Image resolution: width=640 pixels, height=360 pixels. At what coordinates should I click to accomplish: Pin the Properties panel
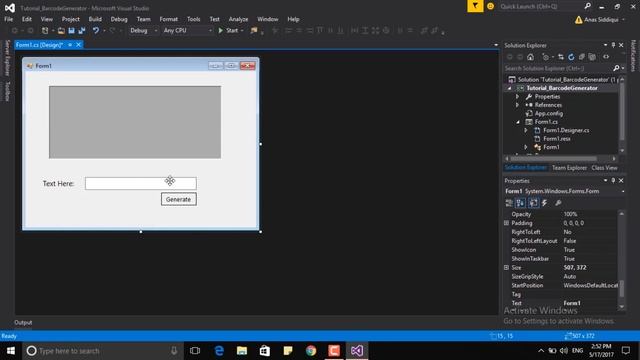(x=613, y=180)
